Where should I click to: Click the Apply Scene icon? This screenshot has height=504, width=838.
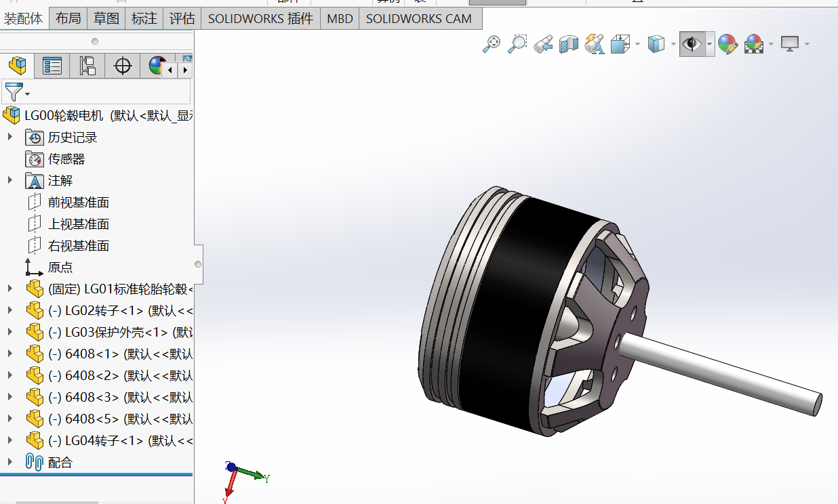[x=754, y=44]
